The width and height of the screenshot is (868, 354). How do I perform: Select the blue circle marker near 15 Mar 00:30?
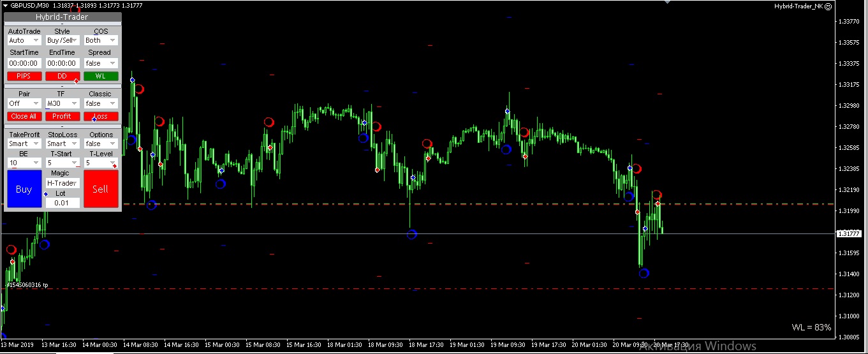221,184
